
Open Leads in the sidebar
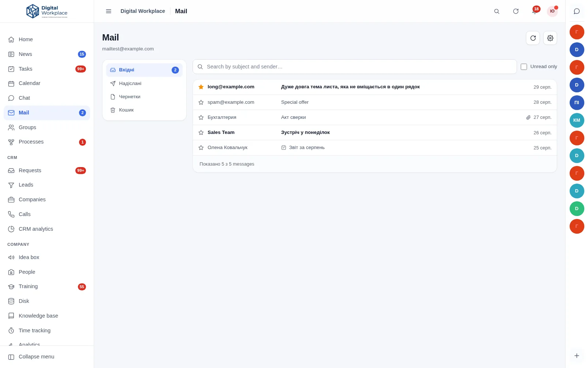pos(47,185)
